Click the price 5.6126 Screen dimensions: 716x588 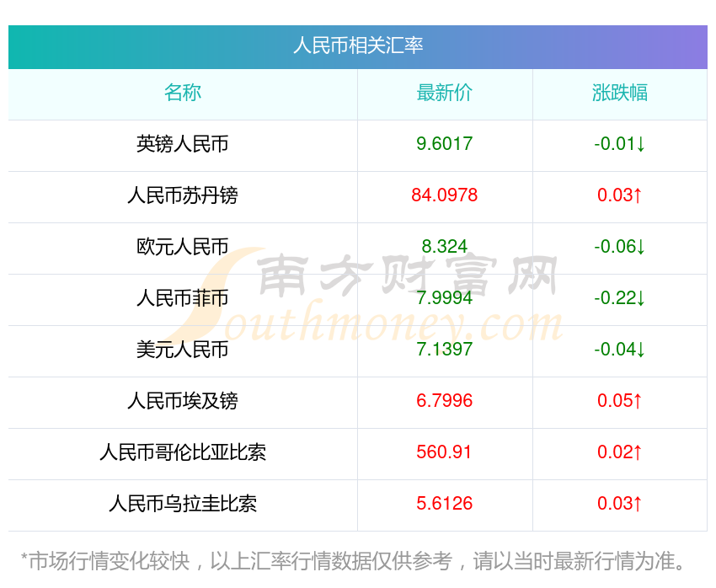point(444,504)
